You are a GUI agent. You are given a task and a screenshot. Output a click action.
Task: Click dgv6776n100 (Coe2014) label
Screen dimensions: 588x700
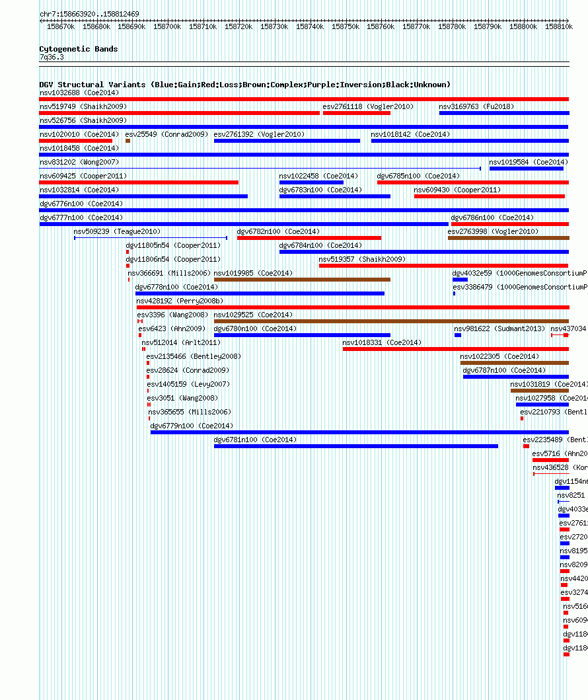81,204
